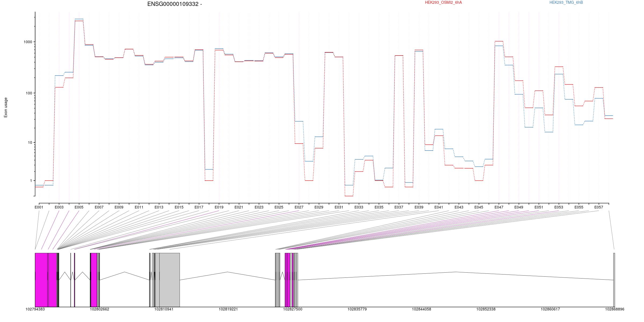The width and height of the screenshot is (644, 322).
Task: Click genomic coordinate 102810941
Action: 164,309
